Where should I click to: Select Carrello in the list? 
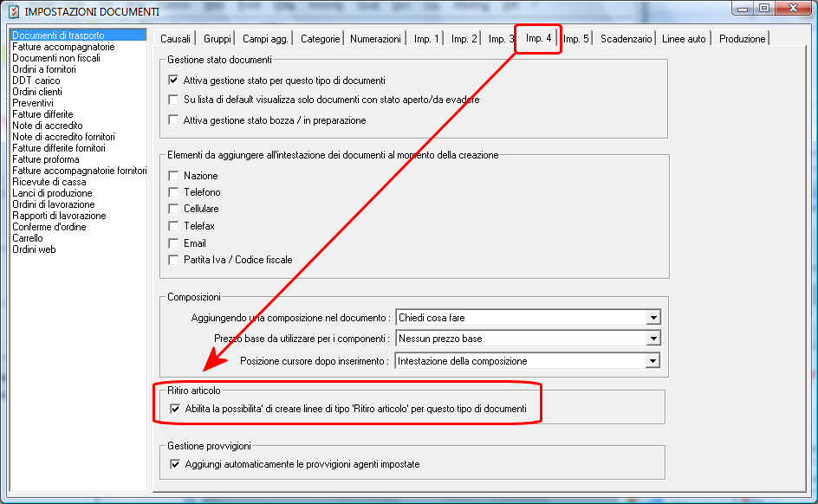78,238
